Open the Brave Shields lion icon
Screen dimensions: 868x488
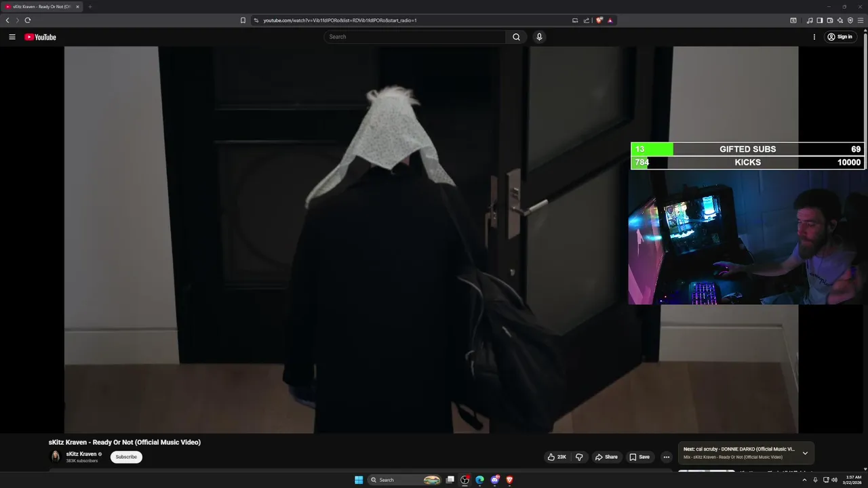click(x=599, y=20)
